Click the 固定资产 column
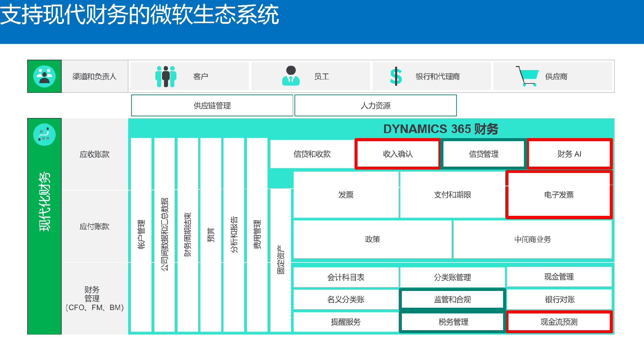Screen dimensions: 644x361 pyautogui.click(x=281, y=260)
